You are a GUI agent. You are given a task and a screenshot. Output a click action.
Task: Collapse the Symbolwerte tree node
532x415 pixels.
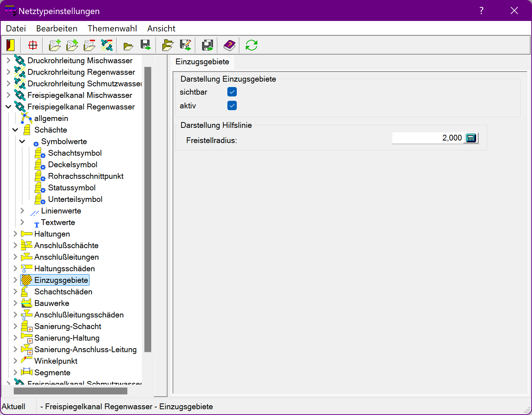click(x=22, y=142)
